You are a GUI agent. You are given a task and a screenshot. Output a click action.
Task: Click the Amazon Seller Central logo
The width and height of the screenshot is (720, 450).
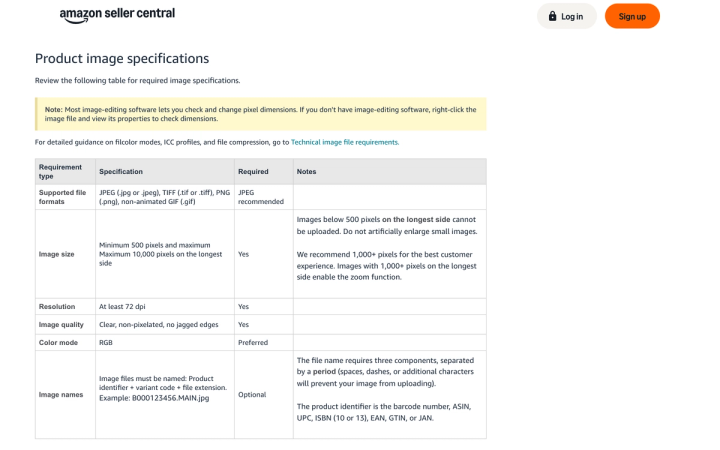pyautogui.click(x=117, y=15)
